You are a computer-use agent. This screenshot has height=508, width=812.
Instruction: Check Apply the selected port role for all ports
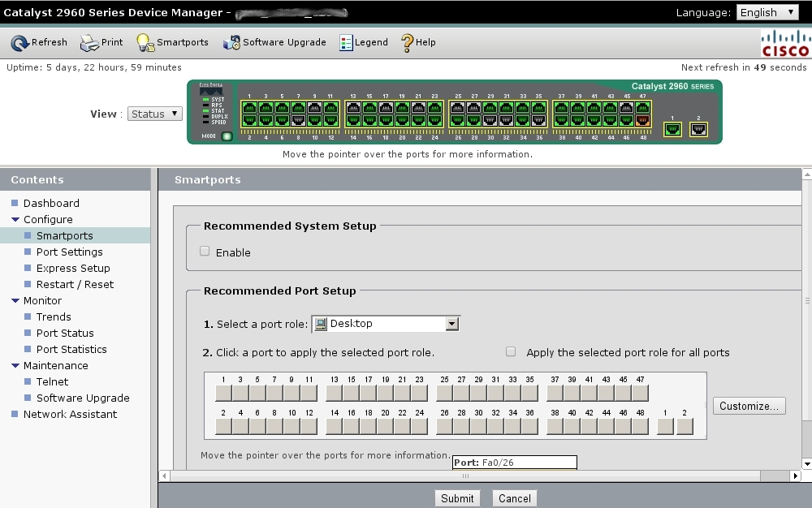pyautogui.click(x=511, y=351)
